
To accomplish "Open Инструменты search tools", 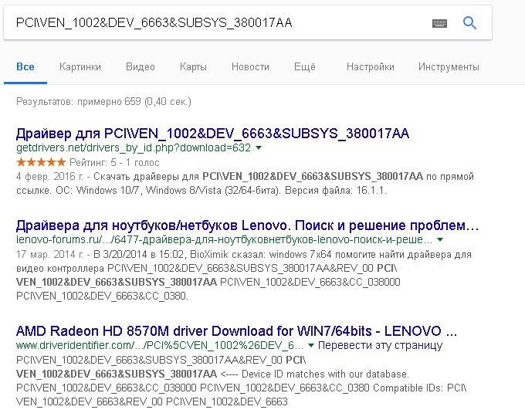I will pos(449,67).
